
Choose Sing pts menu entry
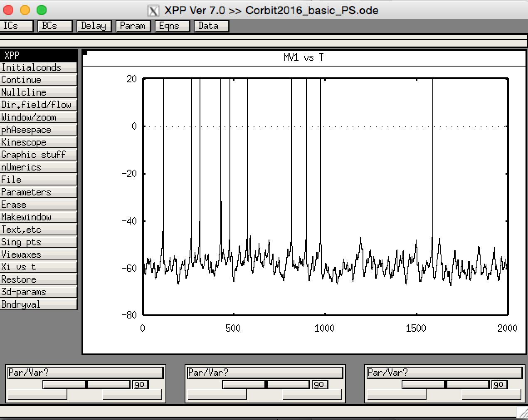point(39,242)
